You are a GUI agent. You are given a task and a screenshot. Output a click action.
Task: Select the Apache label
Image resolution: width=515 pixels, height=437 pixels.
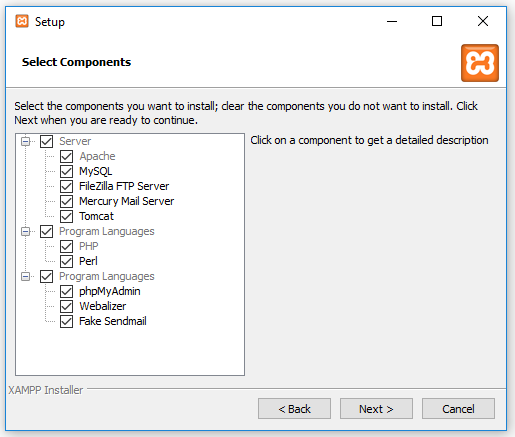97,156
